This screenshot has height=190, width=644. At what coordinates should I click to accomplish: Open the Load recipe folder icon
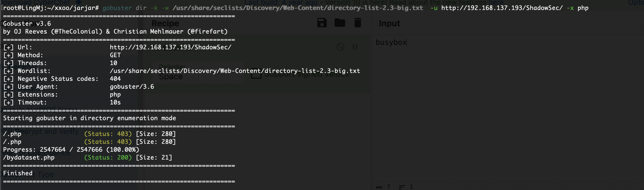340,23
